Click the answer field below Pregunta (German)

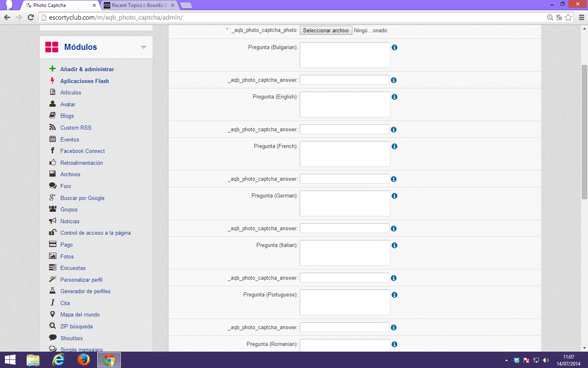pyautogui.click(x=345, y=228)
